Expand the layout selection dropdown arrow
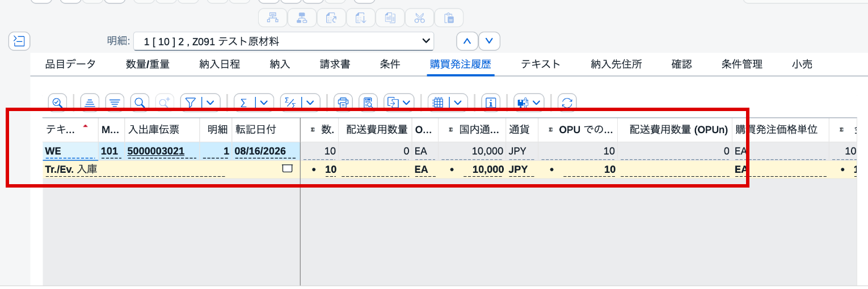The image size is (868, 289). coord(458,103)
